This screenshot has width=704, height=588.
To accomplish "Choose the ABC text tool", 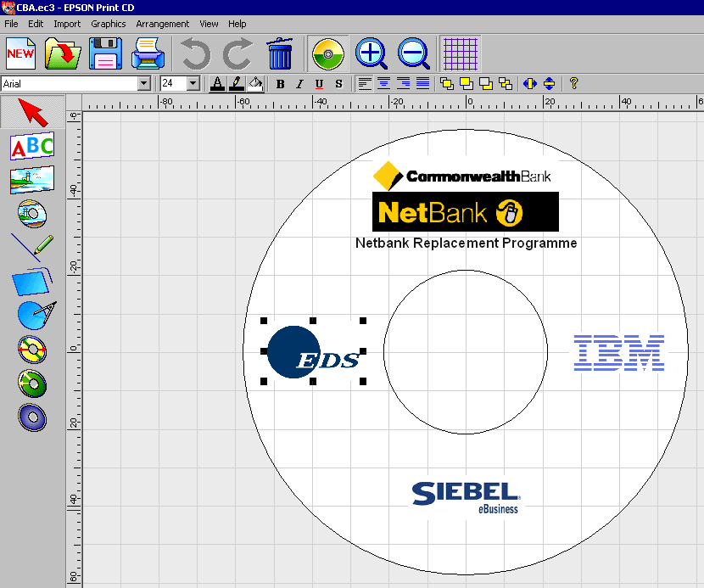I will (x=32, y=146).
